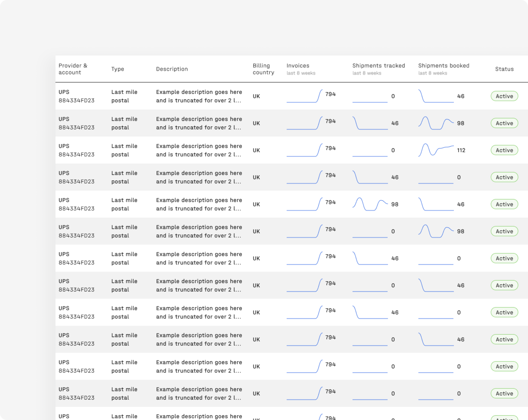Click the Provider & account column header
The height and width of the screenshot is (420, 528).
tap(73, 69)
